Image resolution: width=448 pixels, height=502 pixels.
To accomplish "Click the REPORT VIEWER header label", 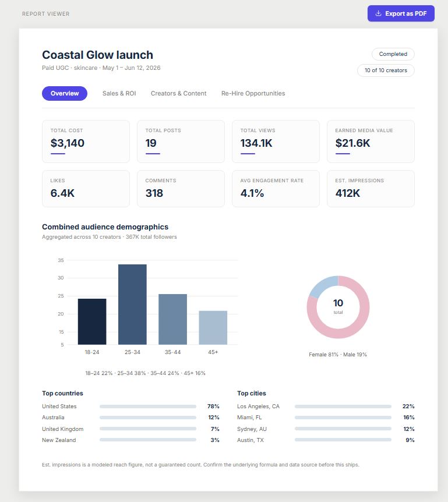I will point(46,14).
